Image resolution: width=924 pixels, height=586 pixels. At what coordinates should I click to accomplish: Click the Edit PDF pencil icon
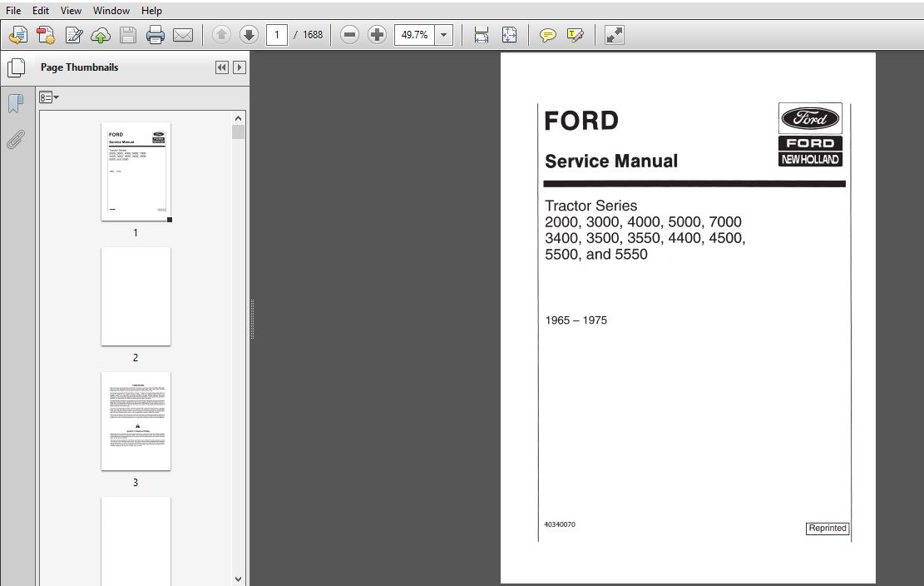74,35
